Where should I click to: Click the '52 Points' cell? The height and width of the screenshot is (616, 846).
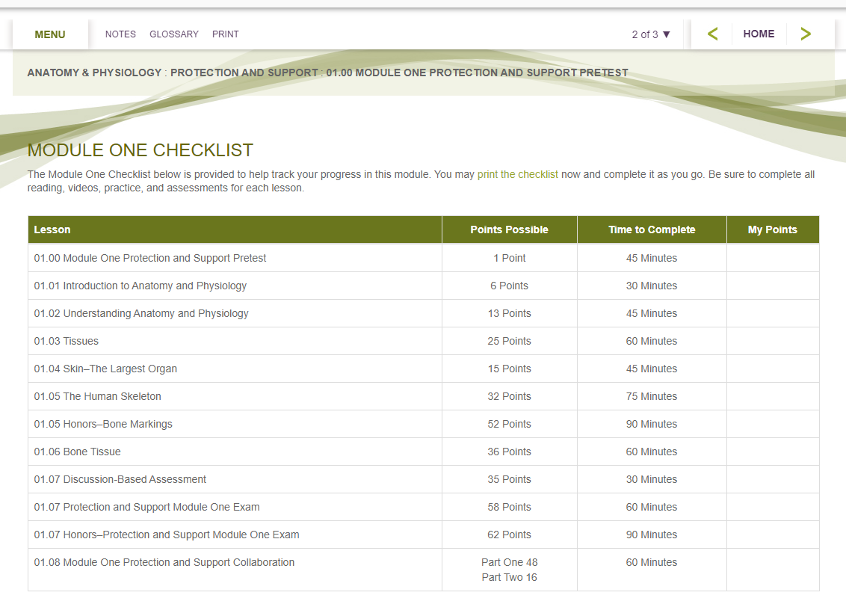coord(510,424)
